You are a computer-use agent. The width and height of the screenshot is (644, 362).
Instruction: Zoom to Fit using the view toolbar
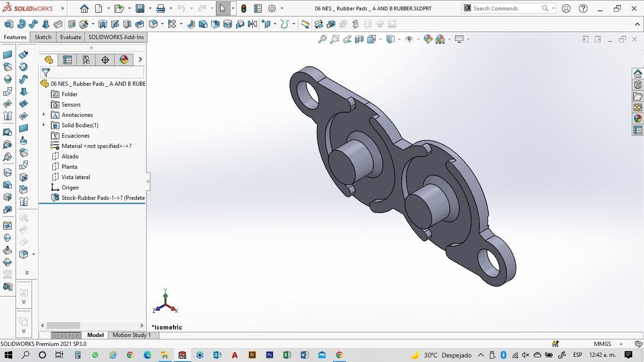322,39
